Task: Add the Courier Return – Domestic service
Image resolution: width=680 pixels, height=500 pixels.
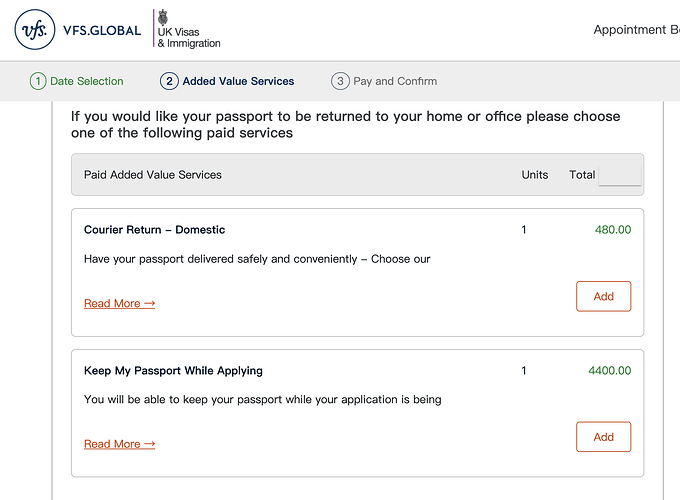Action: point(603,296)
